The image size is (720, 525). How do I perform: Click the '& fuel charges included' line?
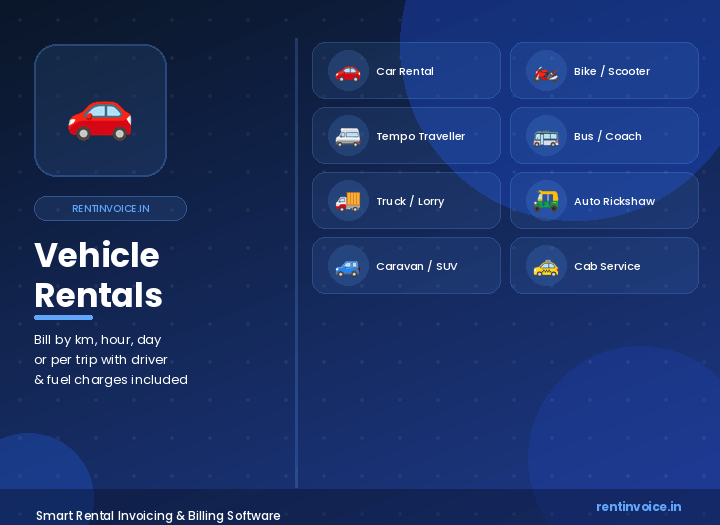point(111,380)
